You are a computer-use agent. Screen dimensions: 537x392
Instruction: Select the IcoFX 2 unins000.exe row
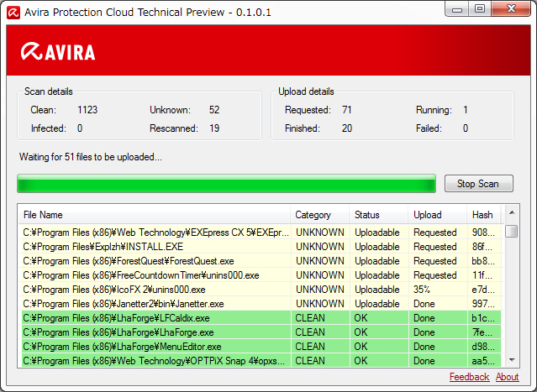pos(261,290)
